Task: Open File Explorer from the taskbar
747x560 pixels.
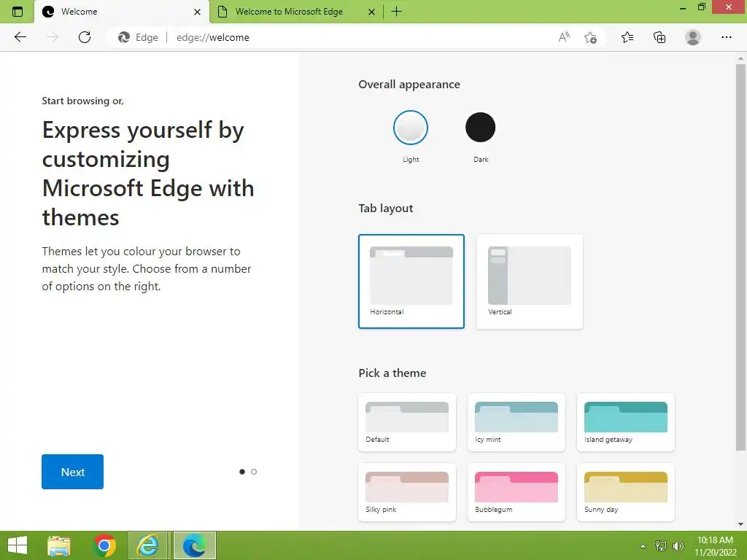Action: click(x=59, y=545)
